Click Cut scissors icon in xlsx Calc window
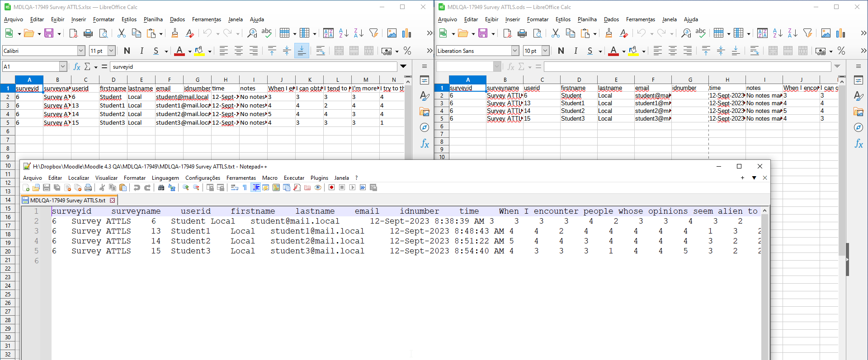This screenshot has height=360, width=868. click(x=121, y=33)
